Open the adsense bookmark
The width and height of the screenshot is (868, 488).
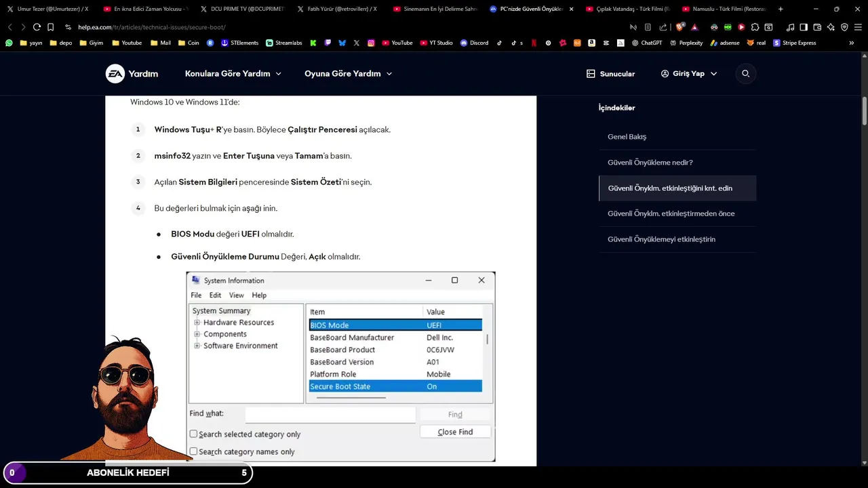coord(725,43)
